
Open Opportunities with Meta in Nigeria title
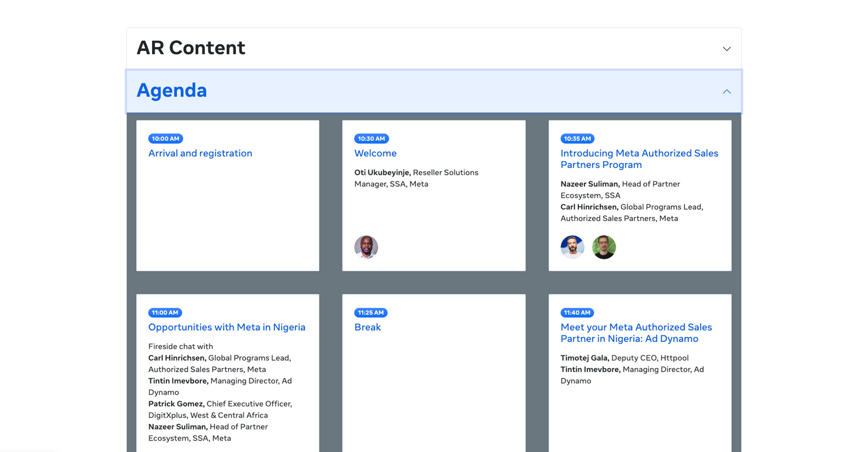(x=227, y=327)
